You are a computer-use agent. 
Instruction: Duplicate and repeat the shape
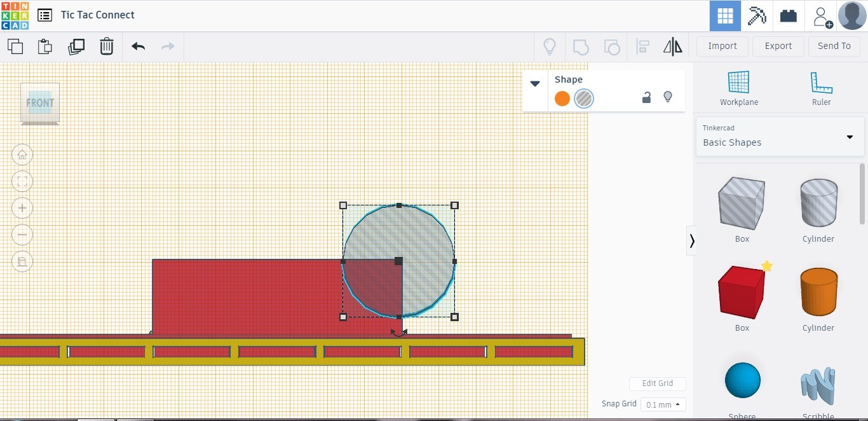click(76, 46)
